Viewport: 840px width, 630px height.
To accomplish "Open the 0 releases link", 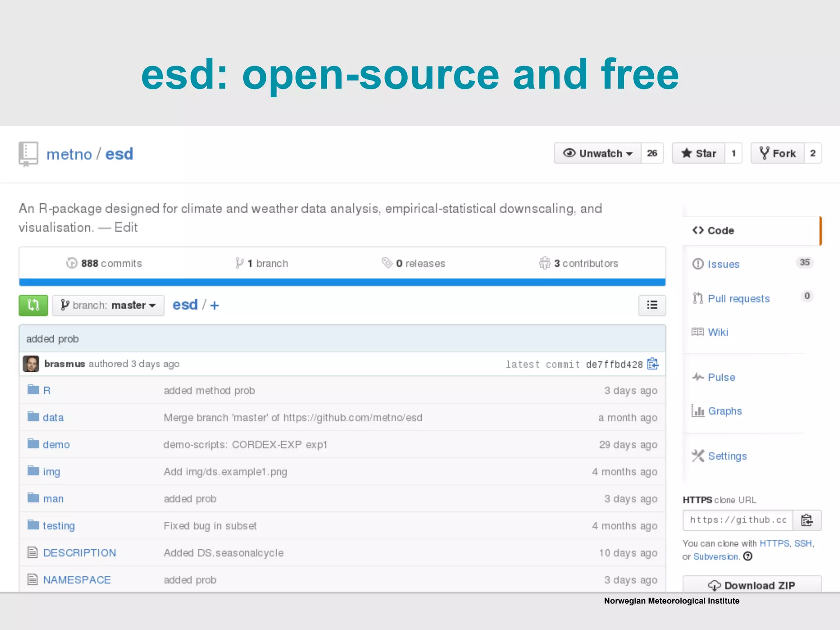I will pos(413,263).
